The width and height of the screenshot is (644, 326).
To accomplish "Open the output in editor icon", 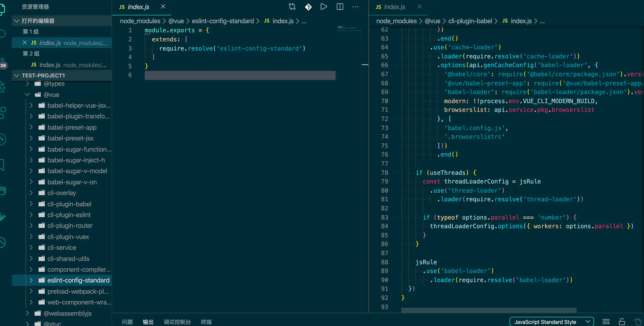I will click(x=637, y=322).
